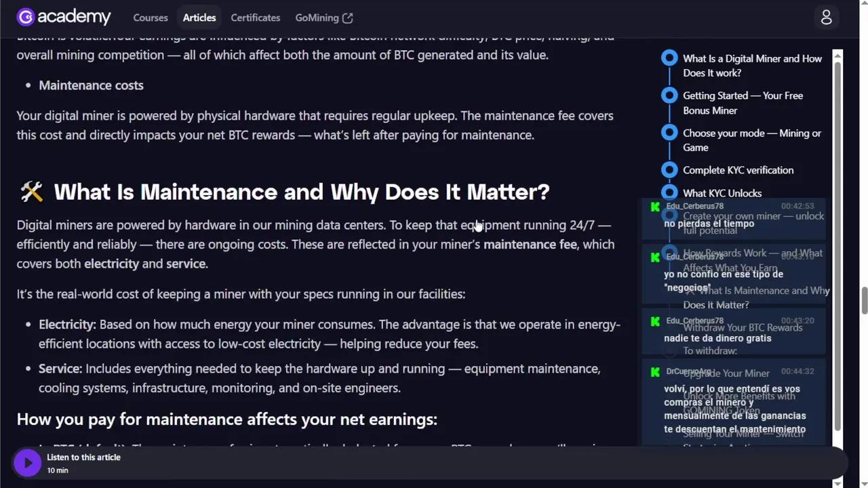Image resolution: width=868 pixels, height=488 pixels.
Task: Go to Getting Started — Your Free Bonus Miner
Action: point(743,103)
